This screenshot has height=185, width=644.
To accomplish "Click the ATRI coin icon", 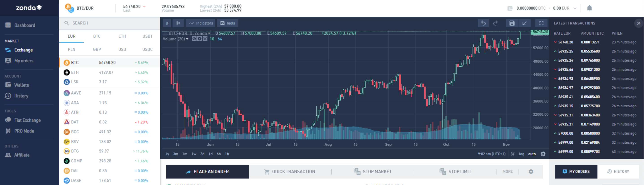I will coord(67,112).
